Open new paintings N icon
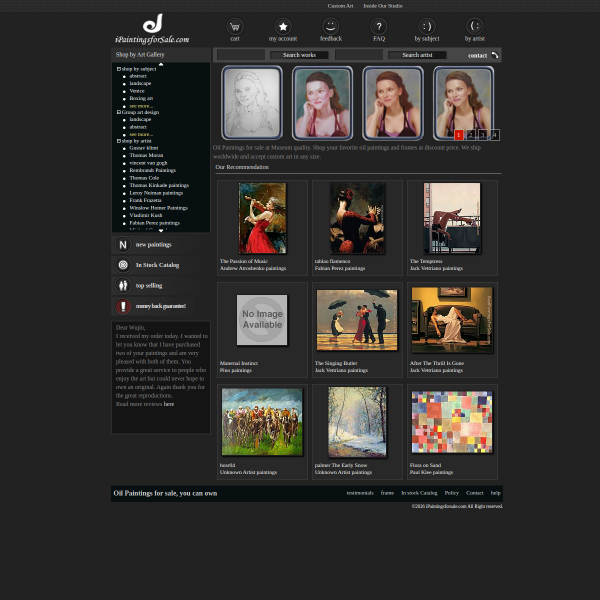600x600 pixels. pyautogui.click(x=123, y=245)
